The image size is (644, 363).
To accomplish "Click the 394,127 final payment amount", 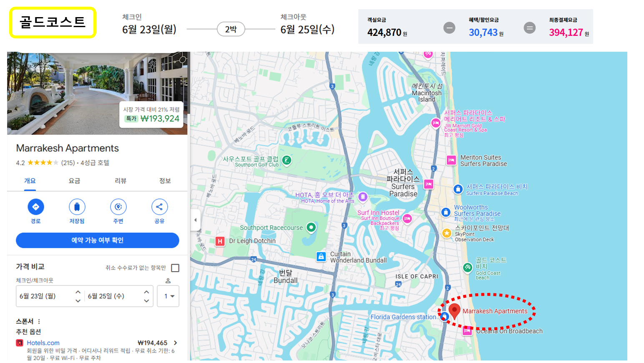I will click(x=566, y=32).
